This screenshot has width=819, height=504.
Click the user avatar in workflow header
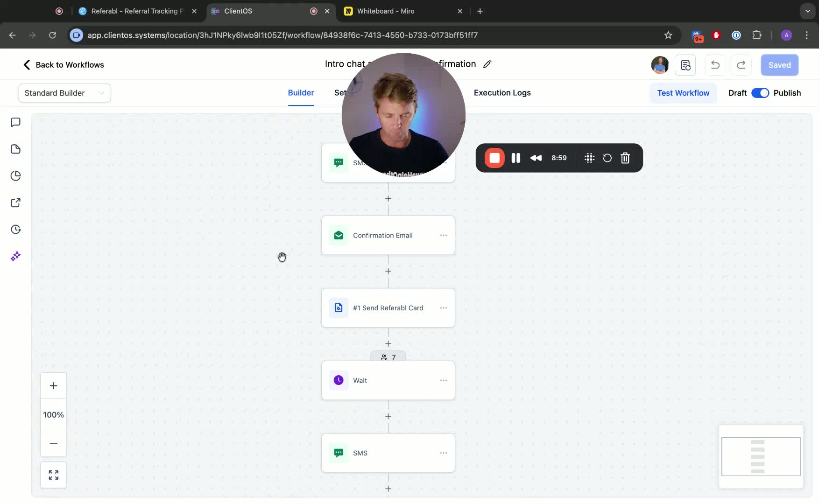[x=660, y=65]
